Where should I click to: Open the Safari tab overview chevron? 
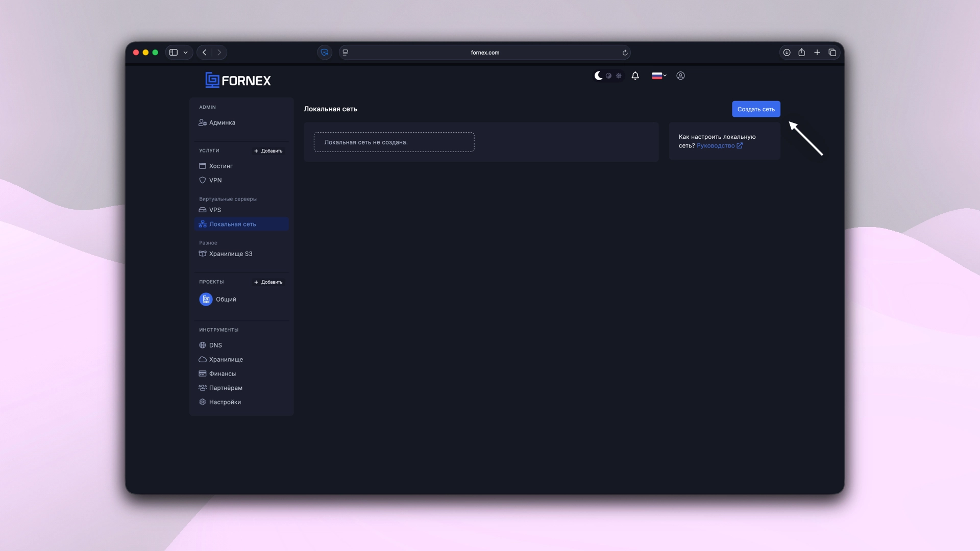click(x=186, y=53)
